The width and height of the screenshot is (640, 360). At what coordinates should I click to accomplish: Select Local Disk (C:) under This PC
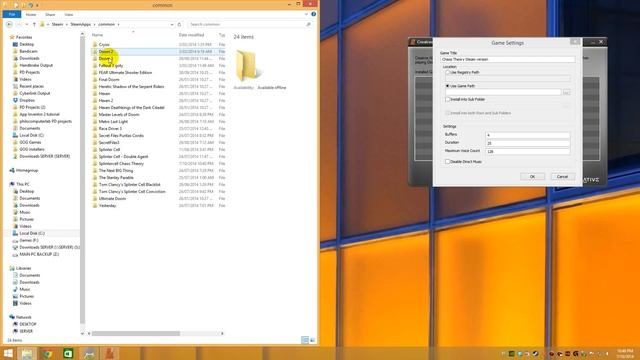coord(32,233)
